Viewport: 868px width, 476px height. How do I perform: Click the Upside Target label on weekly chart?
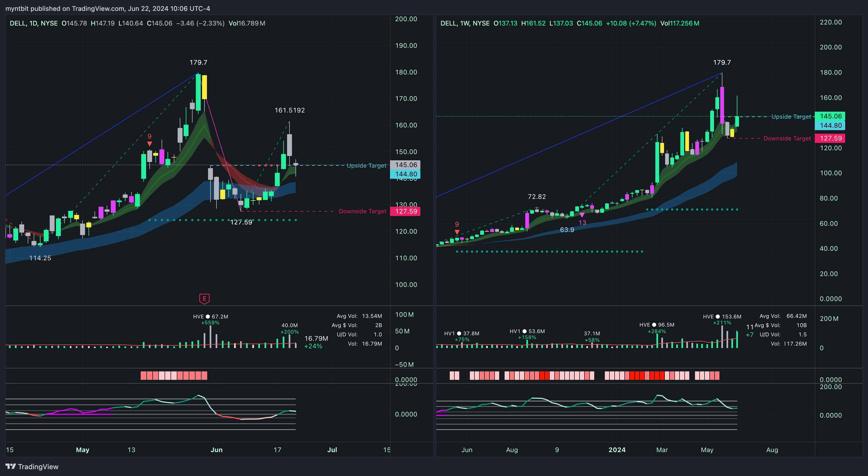point(791,117)
